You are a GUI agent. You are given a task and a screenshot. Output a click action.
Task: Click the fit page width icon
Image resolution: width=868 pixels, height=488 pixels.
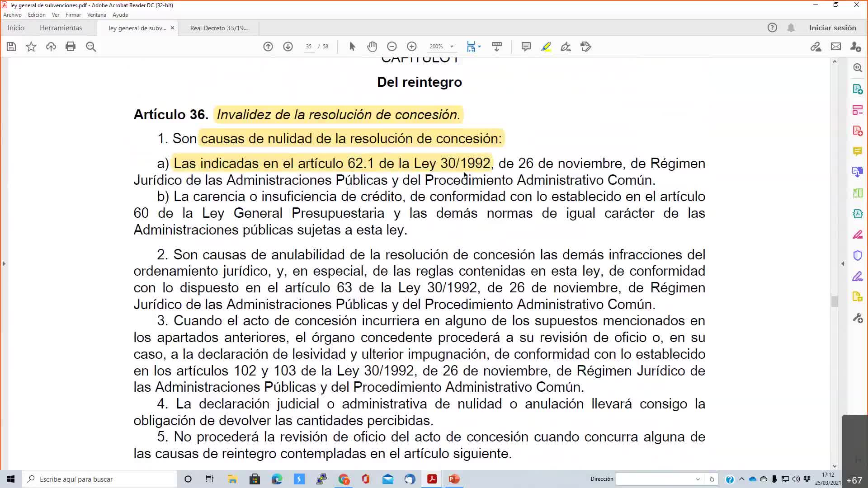[x=471, y=47]
